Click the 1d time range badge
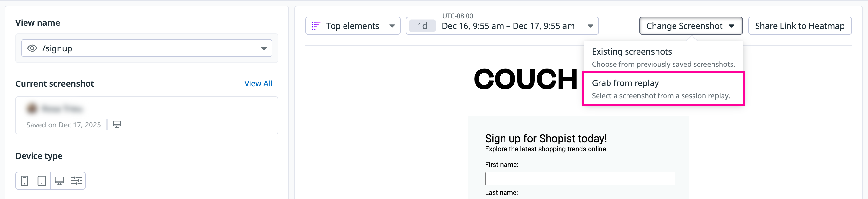This screenshot has height=199, width=868. pos(422,26)
